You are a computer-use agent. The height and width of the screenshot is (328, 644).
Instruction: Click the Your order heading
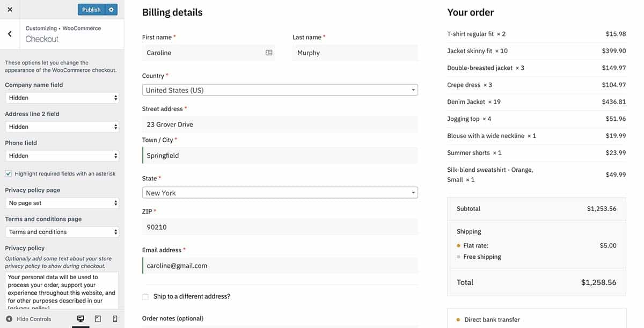470,12
